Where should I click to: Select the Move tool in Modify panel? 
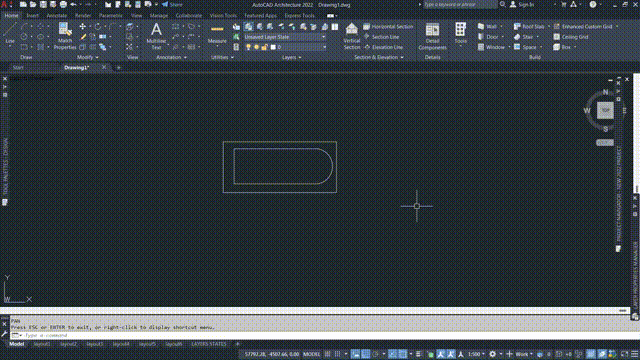(82, 27)
